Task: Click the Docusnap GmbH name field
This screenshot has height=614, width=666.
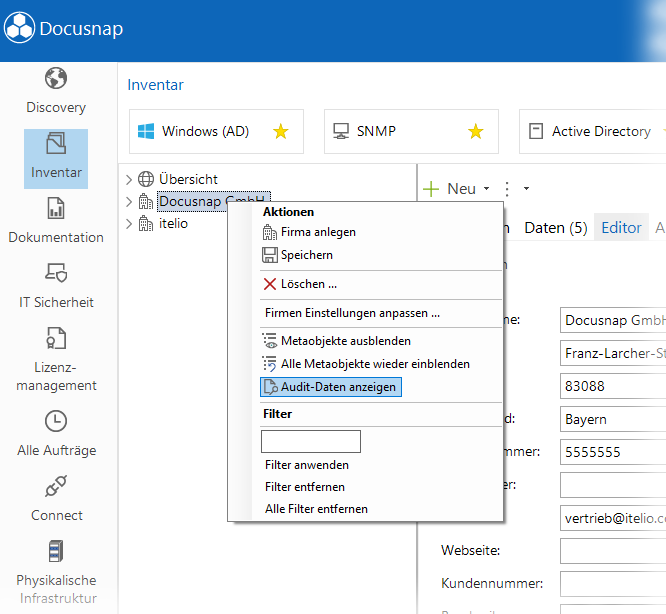Action: pyautogui.click(x=613, y=320)
